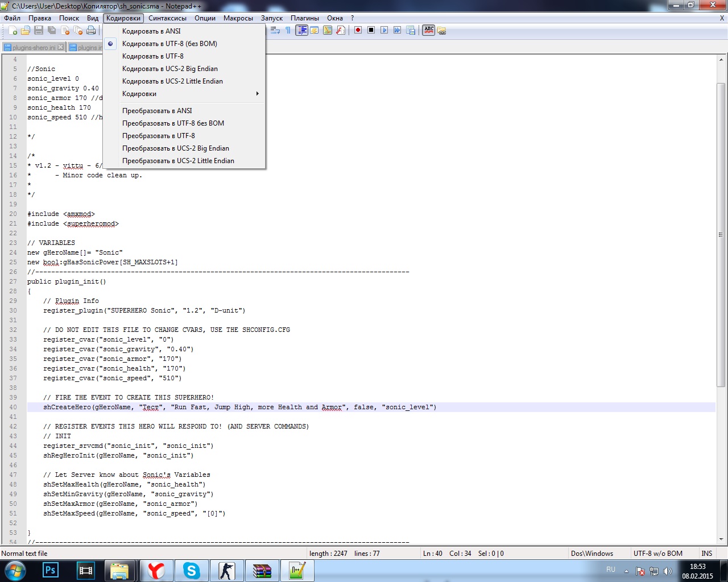Open the Запуск menu
The height and width of the screenshot is (582, 728).
click(272, 18)
